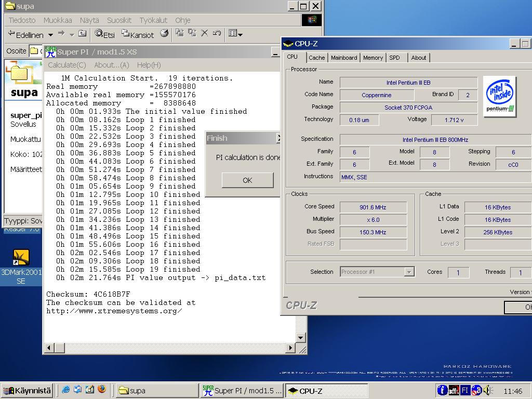Toggle the Kansiot folders pane button
This screenshot has height=399, width=532.
[x=138, y=34]
